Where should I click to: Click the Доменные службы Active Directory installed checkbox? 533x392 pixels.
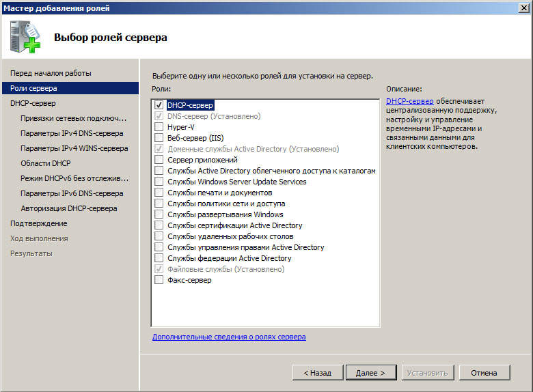point(159,149)
